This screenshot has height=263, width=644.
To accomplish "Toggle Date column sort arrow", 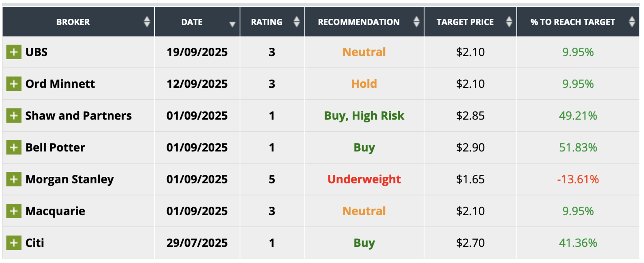I will coord(232,24).
